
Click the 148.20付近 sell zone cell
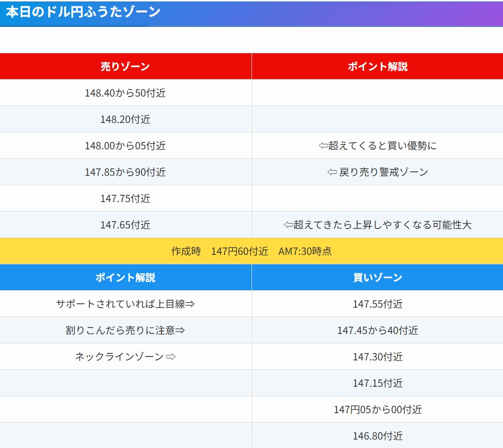[x=126, y=119]
